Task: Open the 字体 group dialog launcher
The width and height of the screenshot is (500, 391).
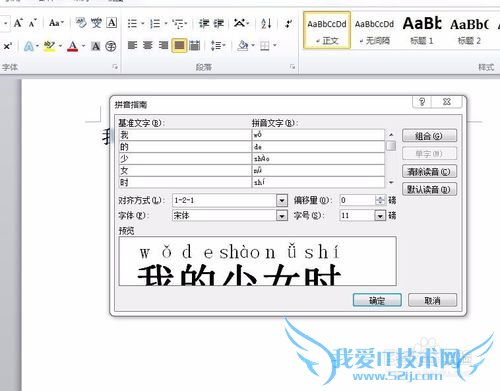Action: coord(115,67)
